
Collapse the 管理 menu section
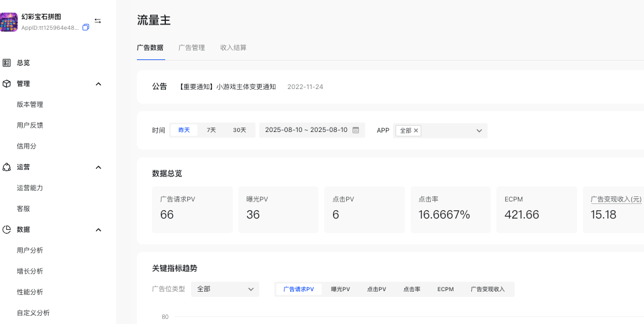98,84
